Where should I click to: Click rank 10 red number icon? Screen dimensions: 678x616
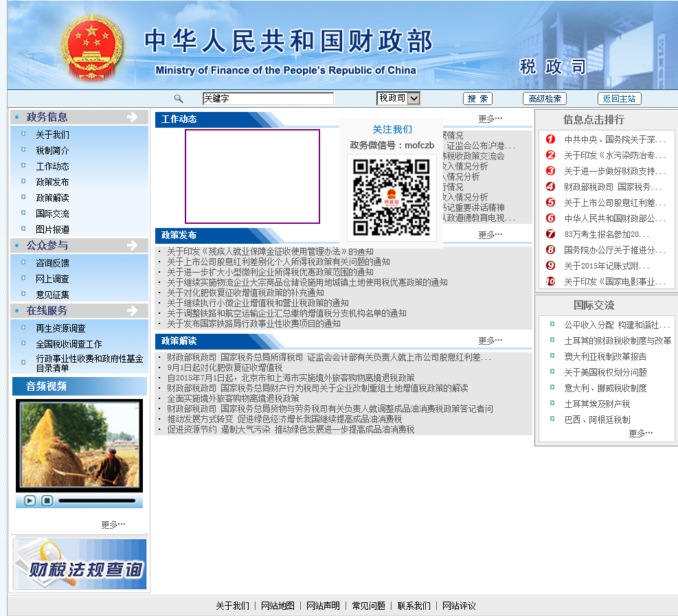click(x=550, y=282)
